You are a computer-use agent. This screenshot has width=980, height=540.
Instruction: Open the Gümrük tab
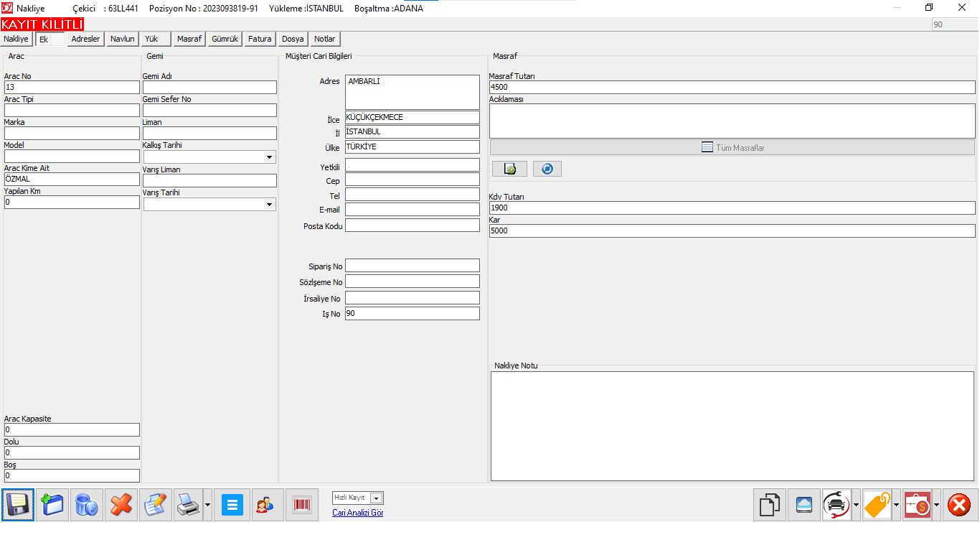(x=225, y=39)
